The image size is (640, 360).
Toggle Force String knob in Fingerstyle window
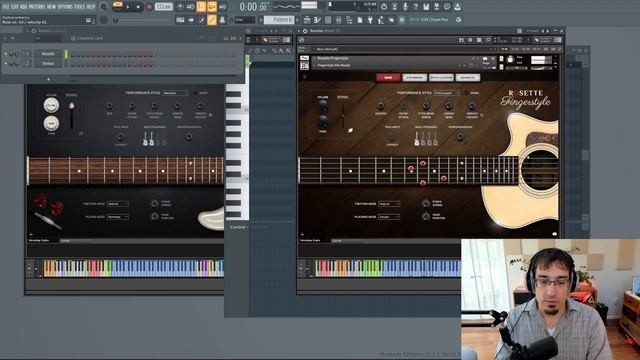(426, 203)
